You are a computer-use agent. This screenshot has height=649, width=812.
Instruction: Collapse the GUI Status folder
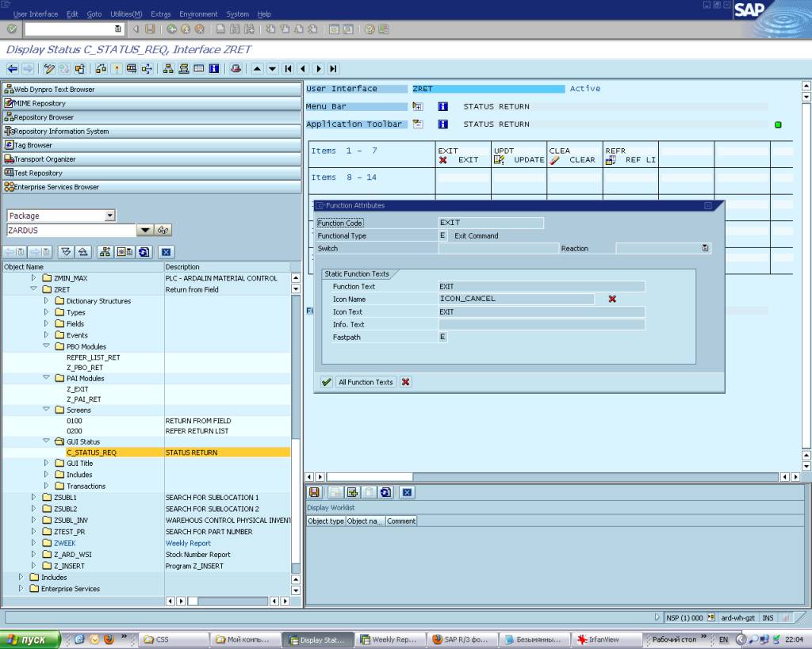tap(46, 441)
